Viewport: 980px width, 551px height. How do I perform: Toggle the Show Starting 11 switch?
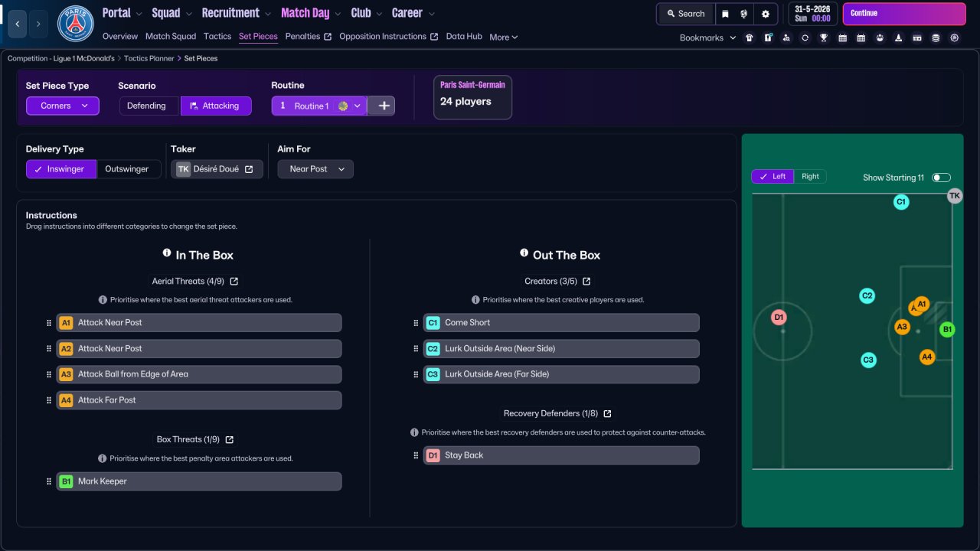(x=941, y=178)
